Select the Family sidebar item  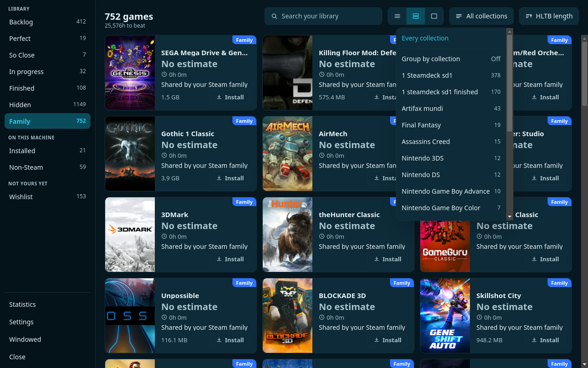point(47,121)
